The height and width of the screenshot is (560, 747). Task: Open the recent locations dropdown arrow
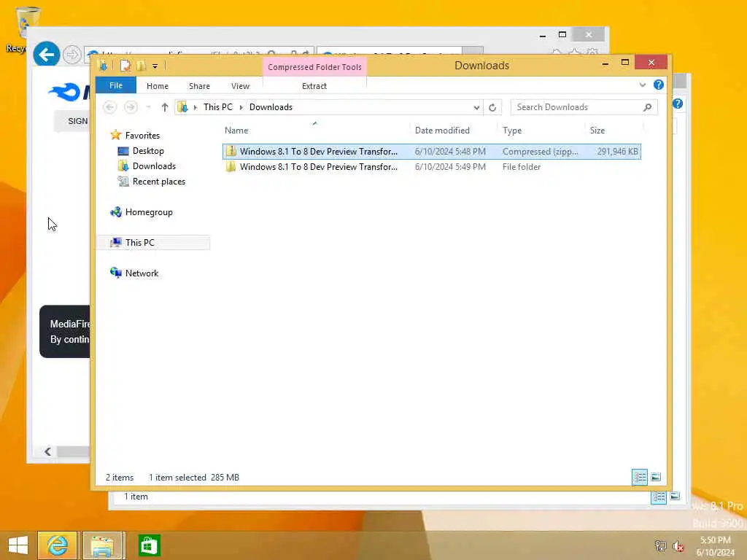click(x=149, y=107)
